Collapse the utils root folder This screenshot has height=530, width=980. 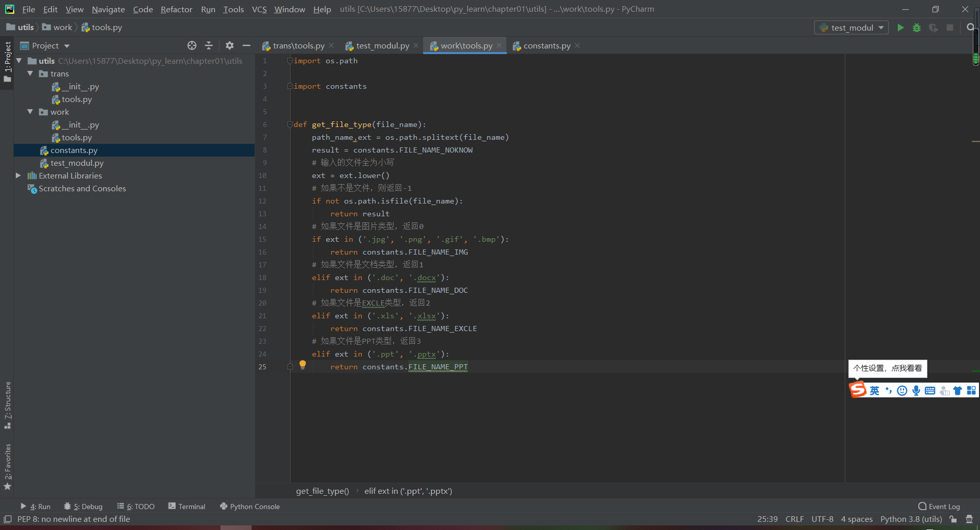[x=19, y=61]
